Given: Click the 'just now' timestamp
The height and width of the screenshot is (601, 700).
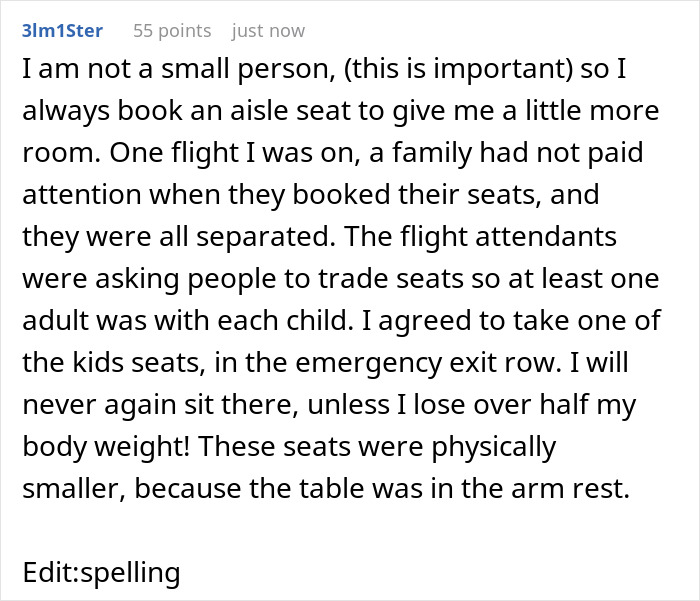Looking at the screenshot, I should tap(268, 30).
